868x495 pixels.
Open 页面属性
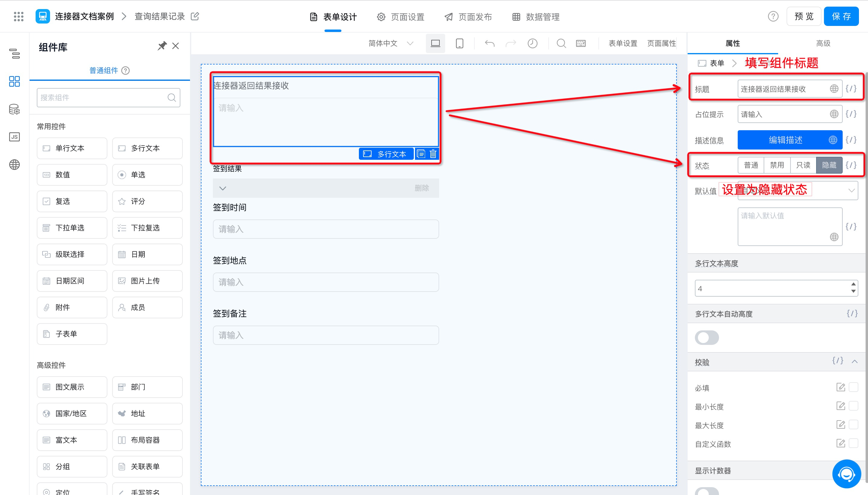click(661, 43)
